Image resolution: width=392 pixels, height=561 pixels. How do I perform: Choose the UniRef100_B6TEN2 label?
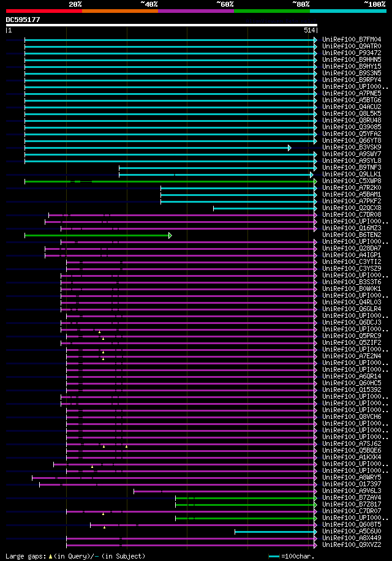(352, 235)
